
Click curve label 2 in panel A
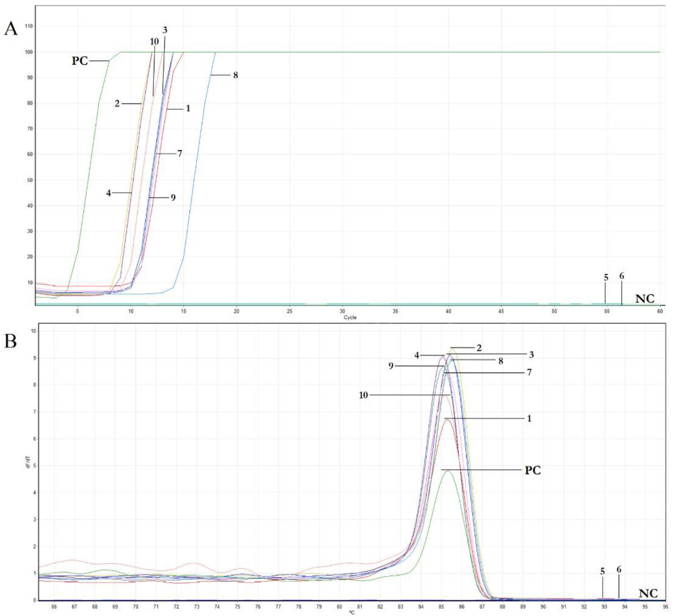117,103
